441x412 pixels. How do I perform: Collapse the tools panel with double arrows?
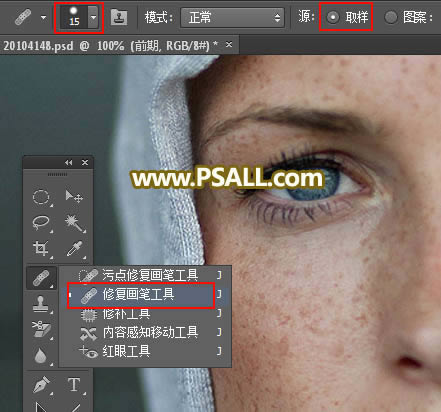point(68,162)
